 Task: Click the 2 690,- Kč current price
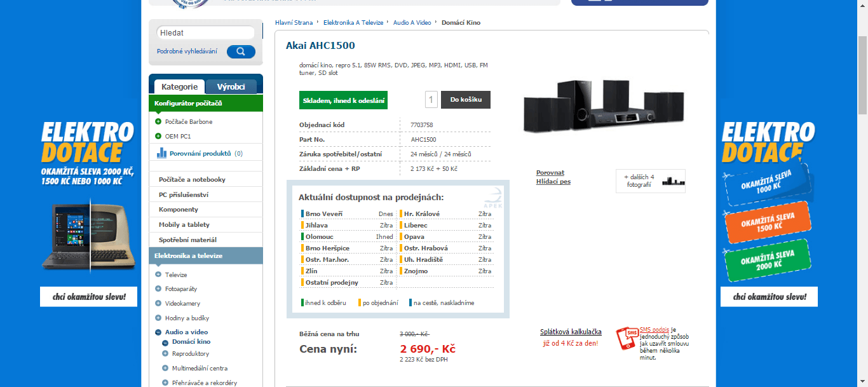pyautogui.click(x=428, y=349)
